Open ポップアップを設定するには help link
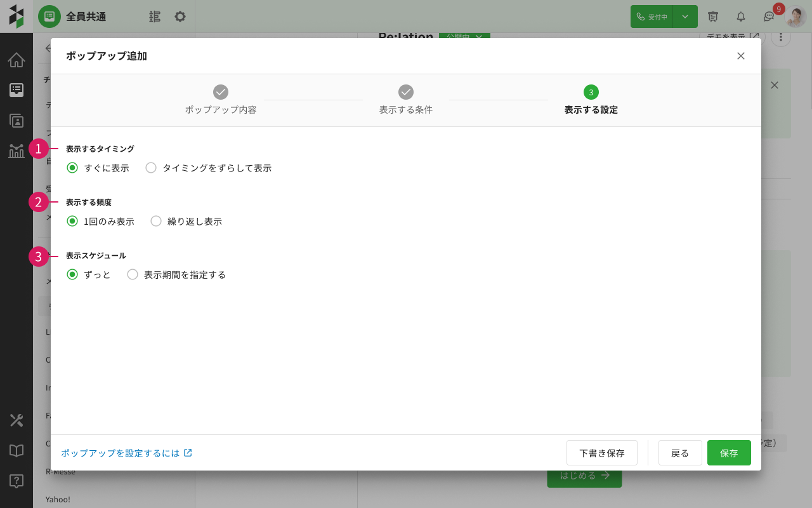This screenshot has width=812, height=508. click(x=126, y=453)
